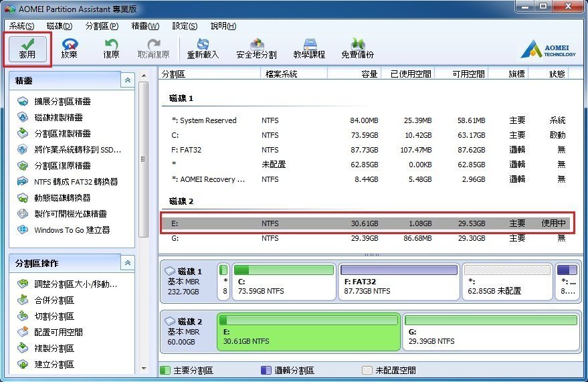The height and width of the screenshot is (382, 588).
Task: Launch the 分割區復原精靈 recovery wizard
Action: coord(54,166)
